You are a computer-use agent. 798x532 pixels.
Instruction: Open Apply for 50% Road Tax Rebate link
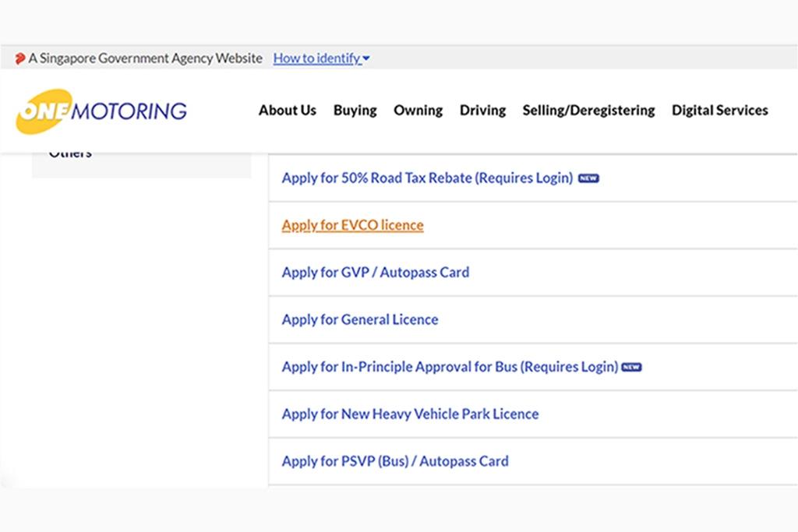(x=427, y=178)
